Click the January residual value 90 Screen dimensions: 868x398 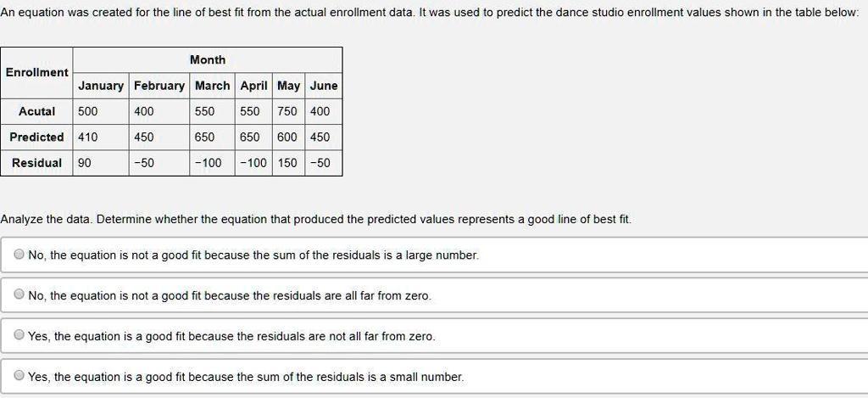pos(85,163)
